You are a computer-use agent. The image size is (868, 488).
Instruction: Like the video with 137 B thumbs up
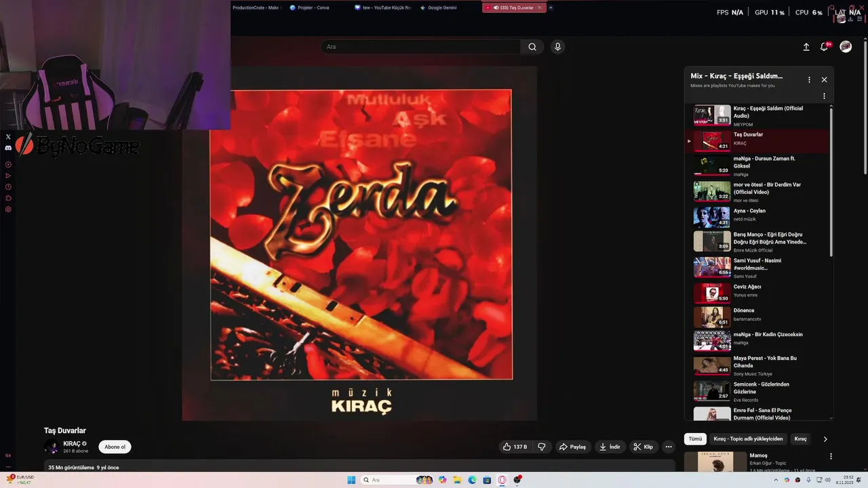coord(515,447)
